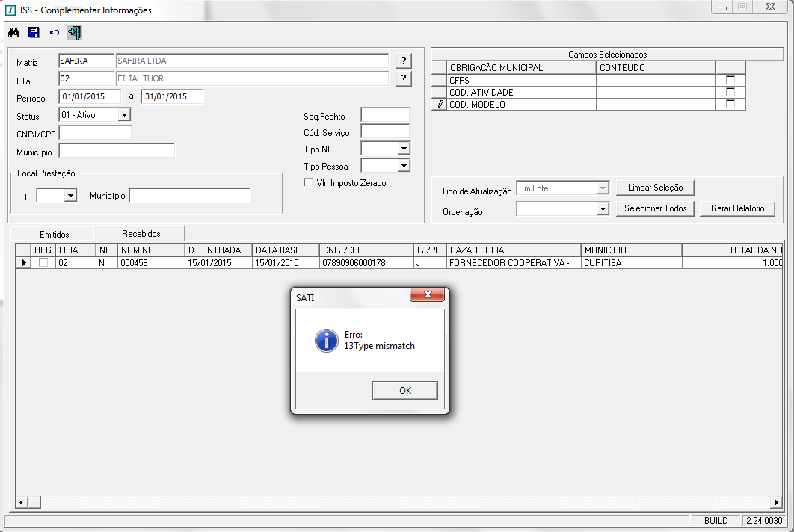Open the UF dropdown in Local Prestação
The height and width of the screenshot is (532, 794).
[70, 195]
